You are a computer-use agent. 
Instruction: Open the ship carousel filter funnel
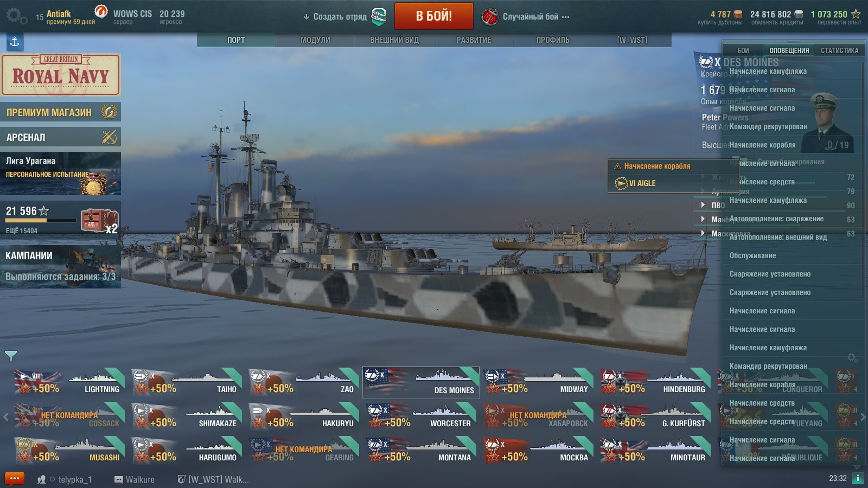pos(11,356)
